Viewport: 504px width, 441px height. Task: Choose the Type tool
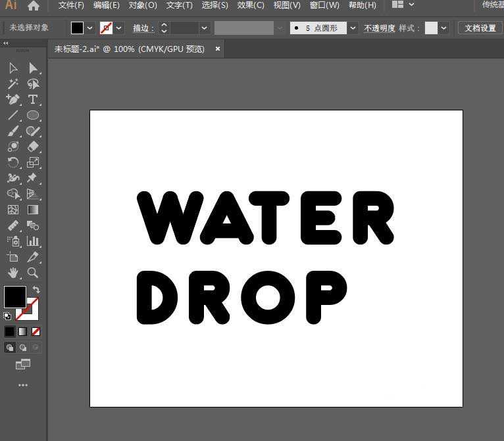tap(33, 100)
